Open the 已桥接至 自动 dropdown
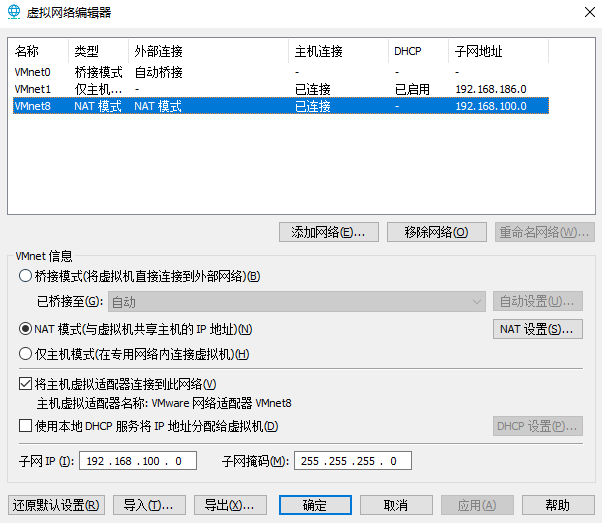 [x=297, y=302]
